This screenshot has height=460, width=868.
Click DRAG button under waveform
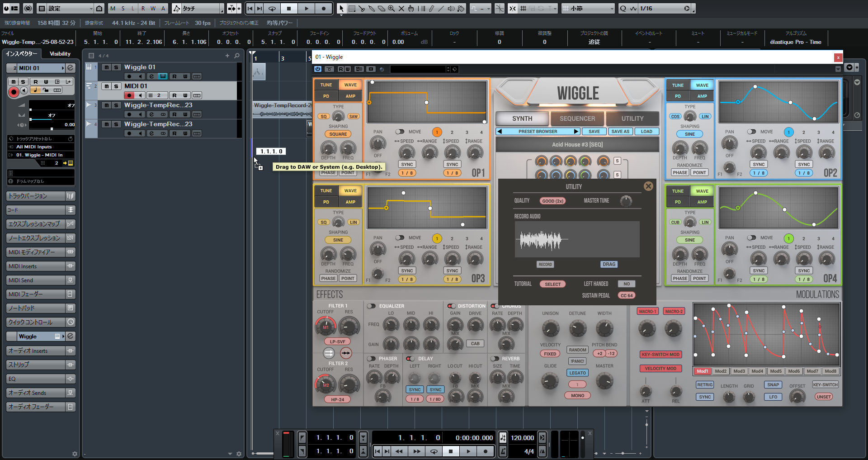coord(609,265)
